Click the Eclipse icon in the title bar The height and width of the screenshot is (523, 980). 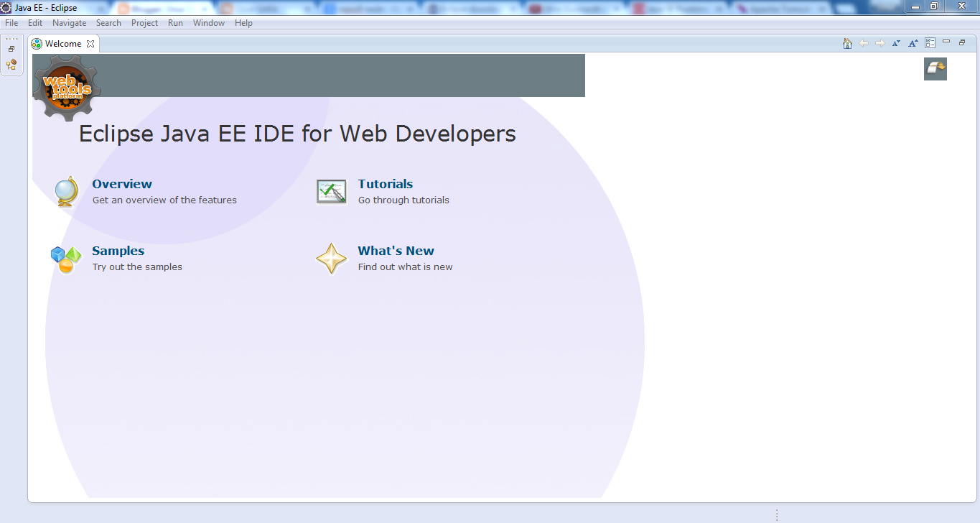(x=6, y=7)
